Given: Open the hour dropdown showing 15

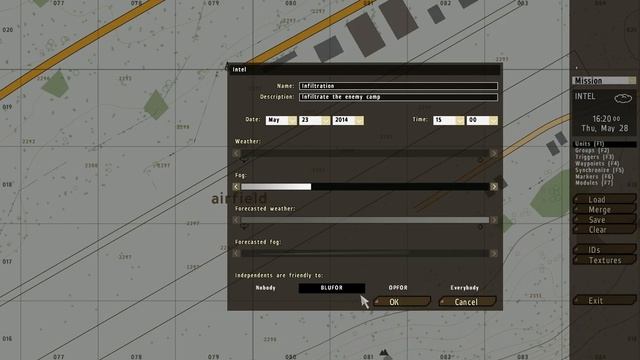Looking at the screenshot, I should [449, 120].
